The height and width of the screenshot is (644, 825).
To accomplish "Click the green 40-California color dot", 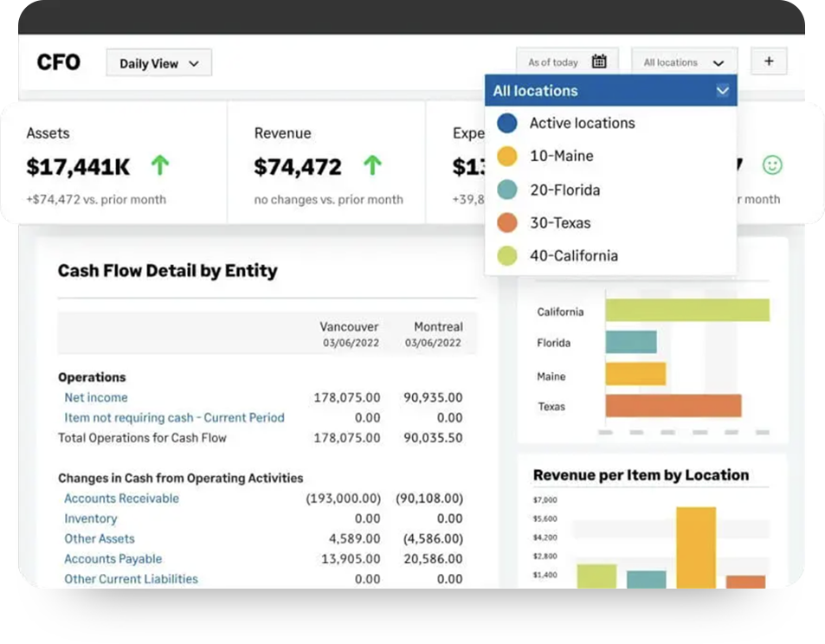I will (507, 255).
